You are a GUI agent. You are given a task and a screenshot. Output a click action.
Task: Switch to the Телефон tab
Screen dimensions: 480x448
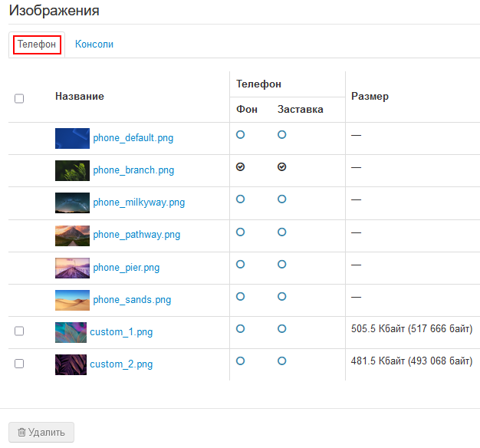click(37, 44)
